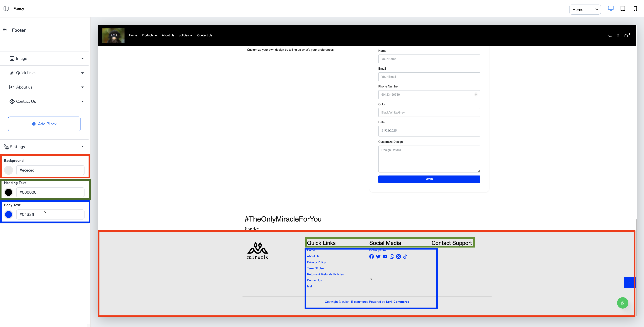
Task: Click the TikTok icon in footer
Action: tap(405, 257)
